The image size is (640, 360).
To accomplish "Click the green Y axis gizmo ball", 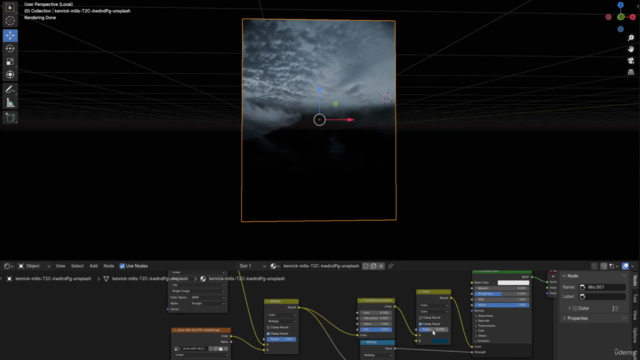I will point(621,17).
